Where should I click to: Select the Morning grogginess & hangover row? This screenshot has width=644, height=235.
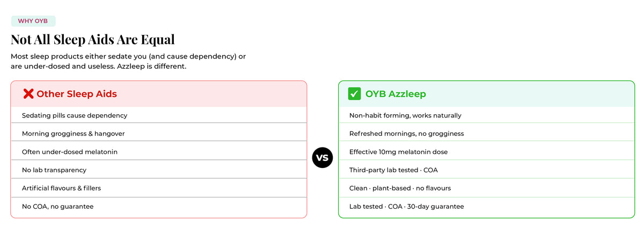(x=159, y=133)
